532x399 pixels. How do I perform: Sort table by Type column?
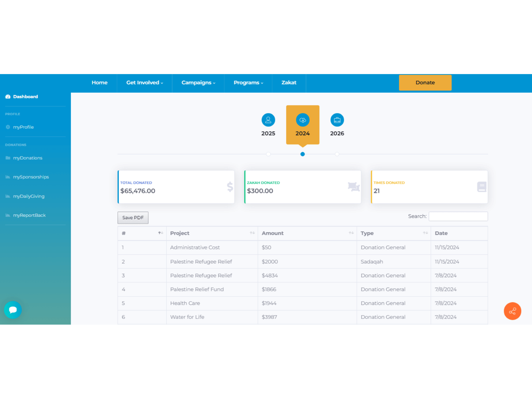pyautogui.click(x=394, y=233)
